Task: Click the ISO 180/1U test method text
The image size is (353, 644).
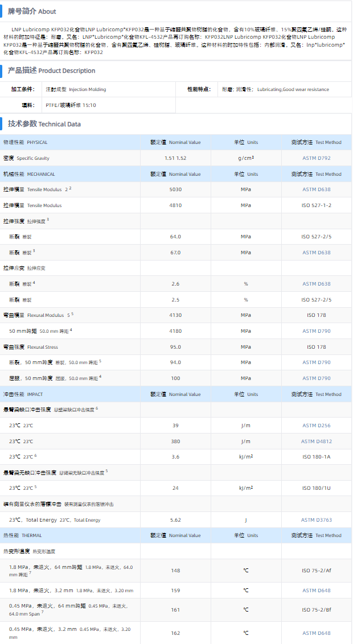Action: pyautogui.click(x=316, y=488)
